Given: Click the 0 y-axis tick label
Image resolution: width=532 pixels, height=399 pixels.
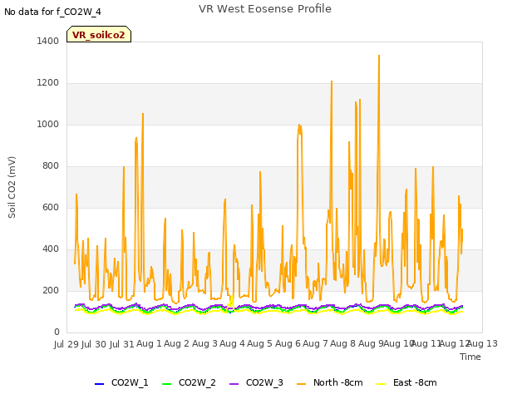Looking at the screenshot, I should (x=57, y=332).
